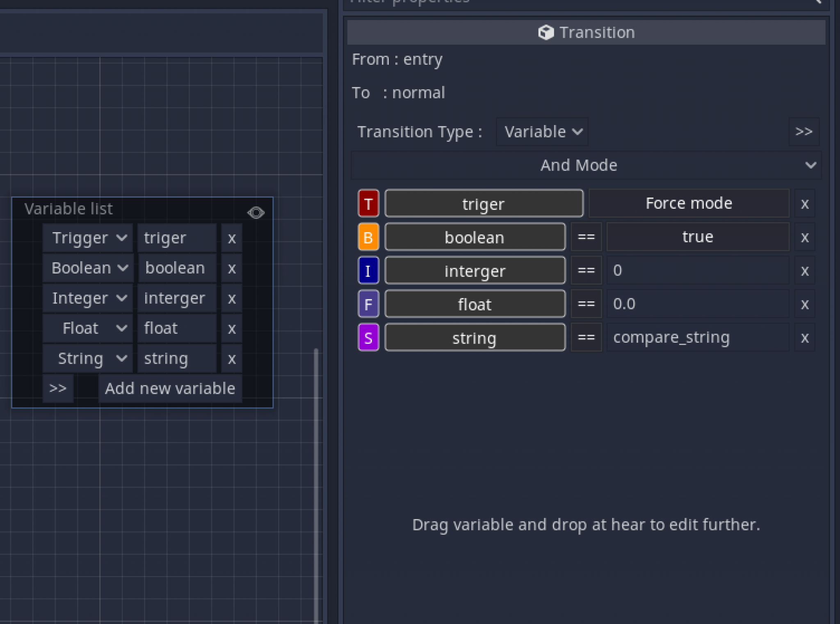
Task: Click the x to delete the triger condition
Action: coord(805,203)
